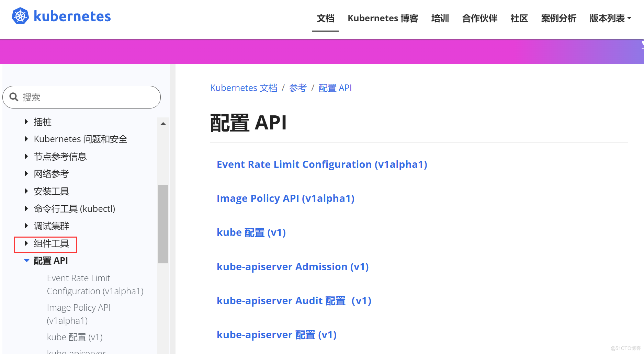Image resolution: width=644 pixels, height=354 pixels.
Task: Click the sidebar scrollbar thumb
Action: pos(163,224)
